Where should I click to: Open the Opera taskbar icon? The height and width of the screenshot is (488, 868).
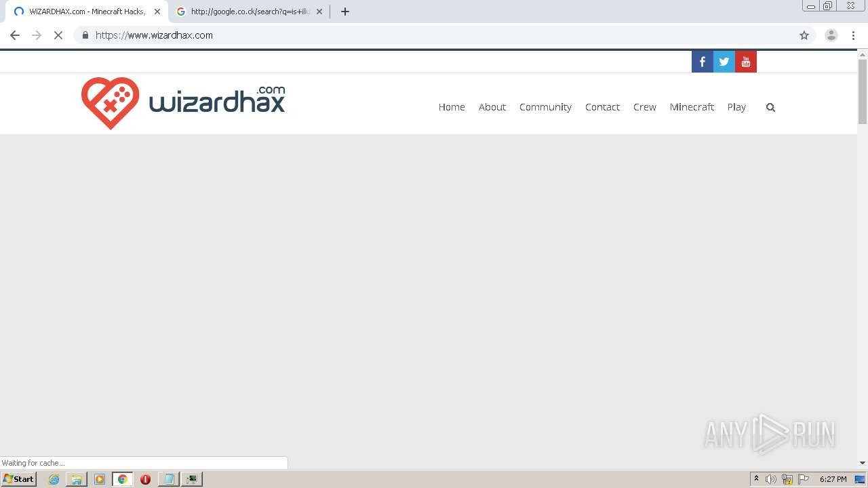[x=145, y=479]
